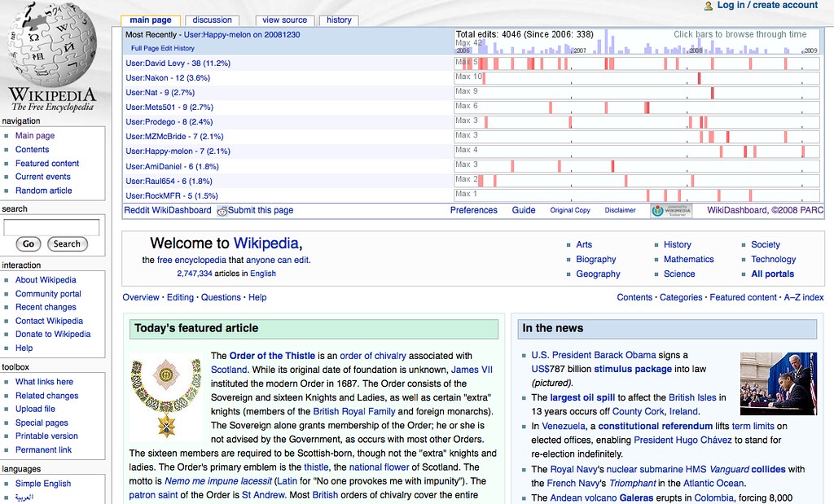Open Permanent link
The width and height of the screenshot is (834, 504).
click(44, 449)
